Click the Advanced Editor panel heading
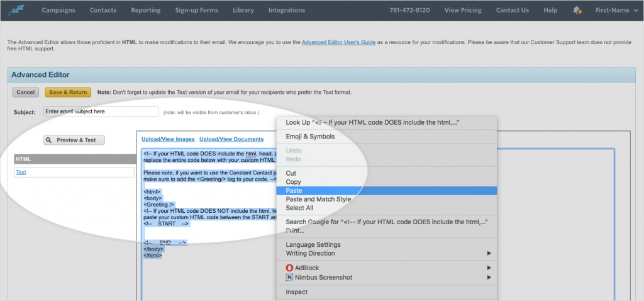The width and height of the screenshot is (644, 301). (x=40, y=75)
